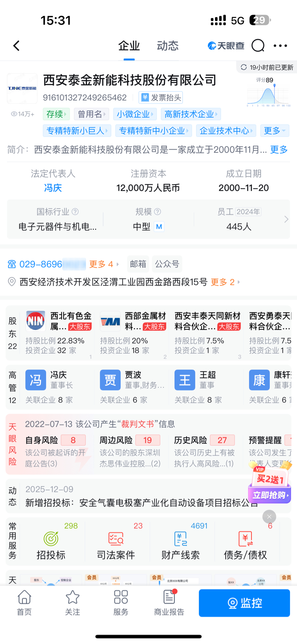Tap the 规模 help question icon
Image resolution: width=297 pixels, height=644 pixels.
[157, 212]
